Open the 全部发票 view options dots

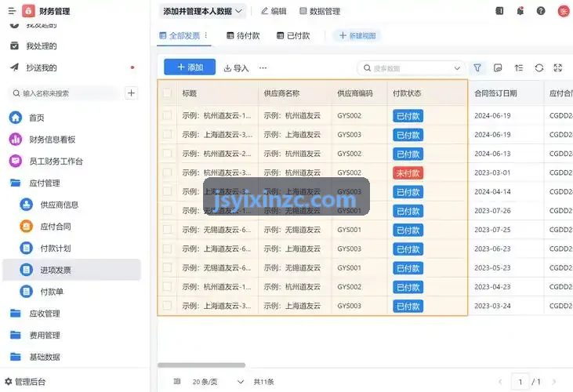pyautogui.click(x=206, y=35)
